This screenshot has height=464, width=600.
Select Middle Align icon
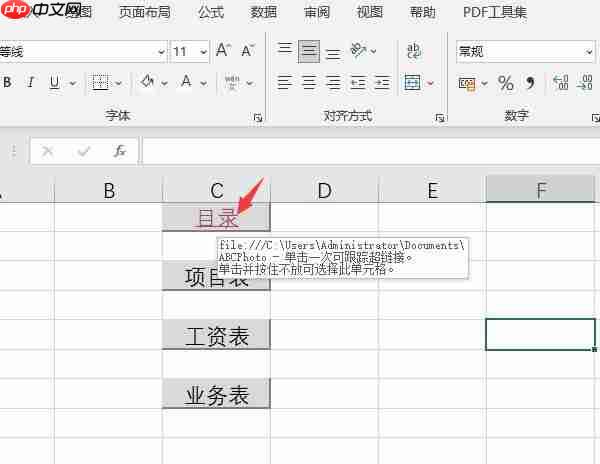[309, 51]
